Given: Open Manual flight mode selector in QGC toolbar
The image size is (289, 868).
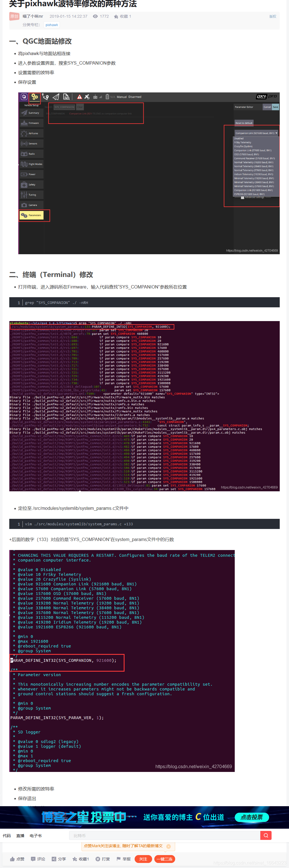Looking at the screenshot, I should click(x=121, y=97).
